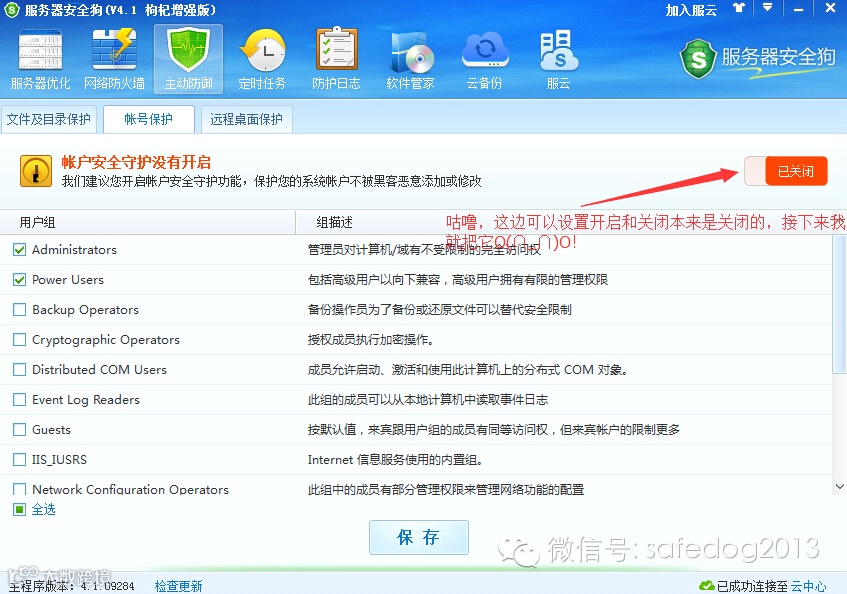Click the 主程序版本 version text
This screenshot has height=594, width=847.
(x=72, y=586)
